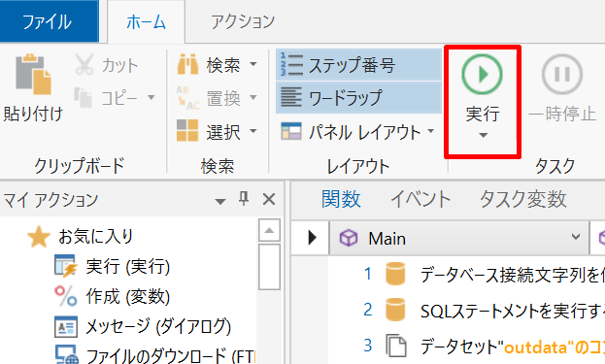Image resolution: width=605 pixels, height=364 pixels.
Task: Click the black triangle beside Main
Action: (312, 238)
